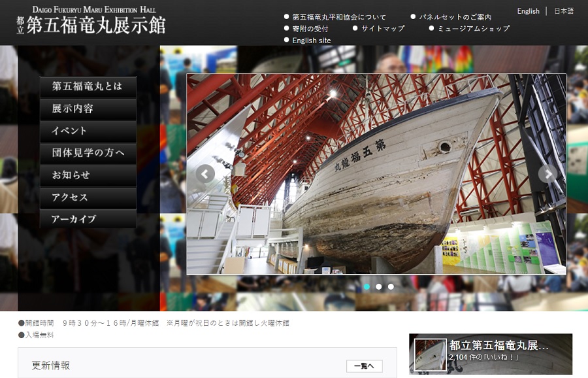Select the third slideshow dot
This screenshot has height=378, width=588.
click(x=391, y=287)
